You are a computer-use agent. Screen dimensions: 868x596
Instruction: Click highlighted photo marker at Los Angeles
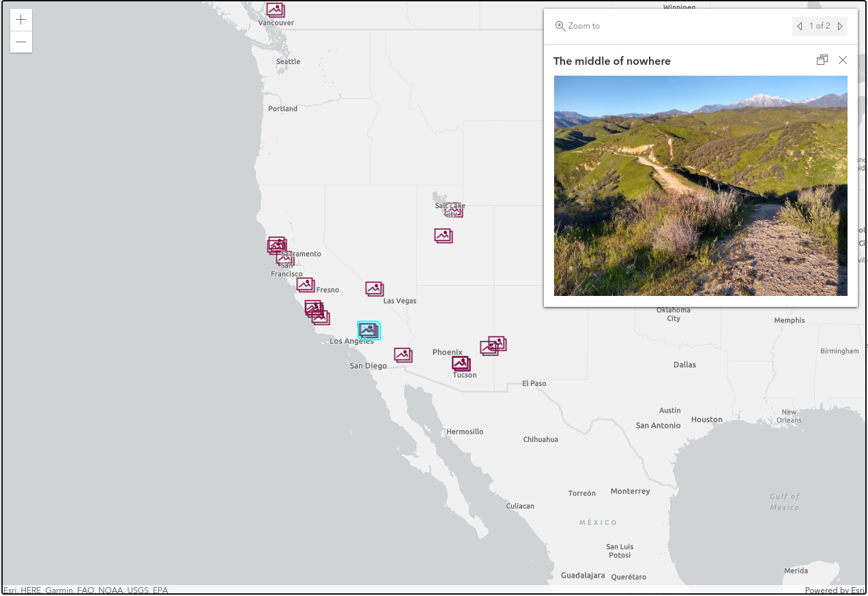point(368,331)
